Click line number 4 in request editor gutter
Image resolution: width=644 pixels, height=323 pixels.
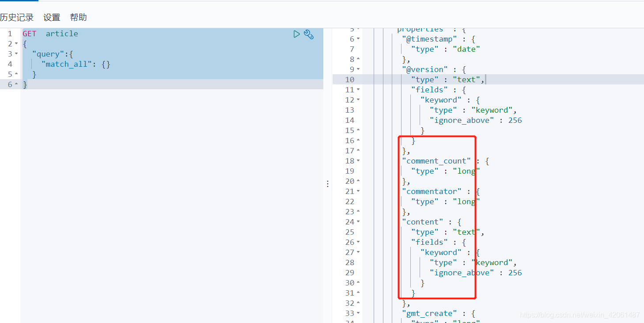point(10,64)
